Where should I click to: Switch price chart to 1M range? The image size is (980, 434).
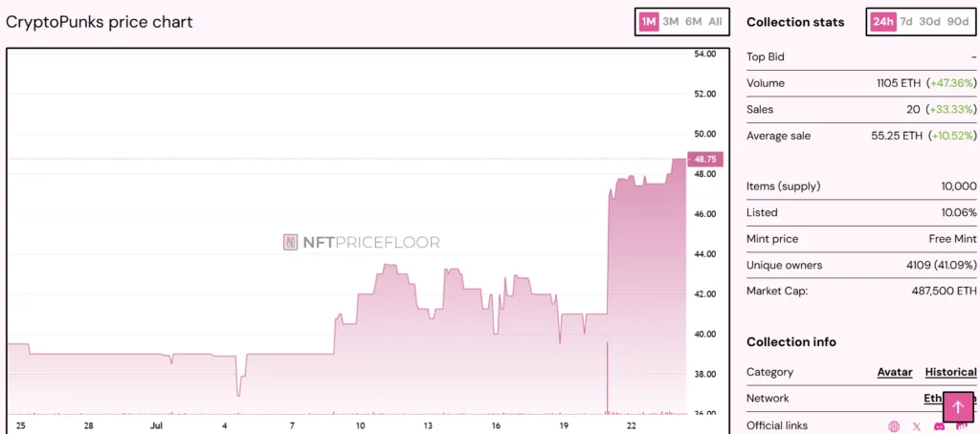[x=649, y=22]
